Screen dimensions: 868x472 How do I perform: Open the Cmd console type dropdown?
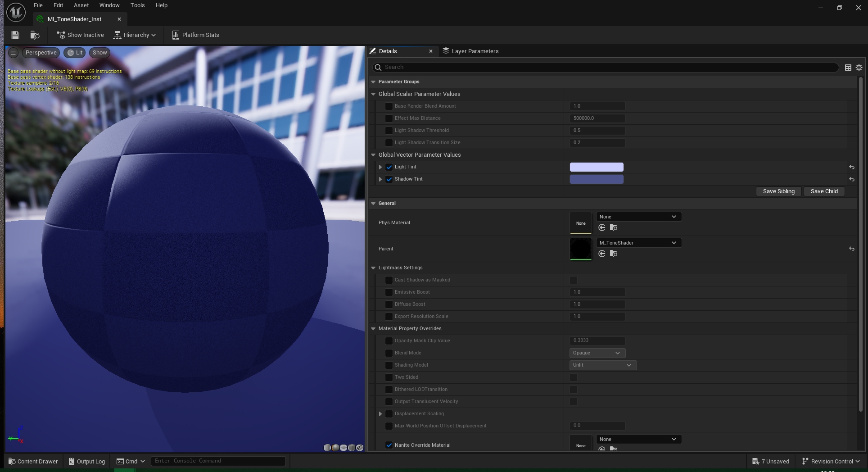point(131,461)
